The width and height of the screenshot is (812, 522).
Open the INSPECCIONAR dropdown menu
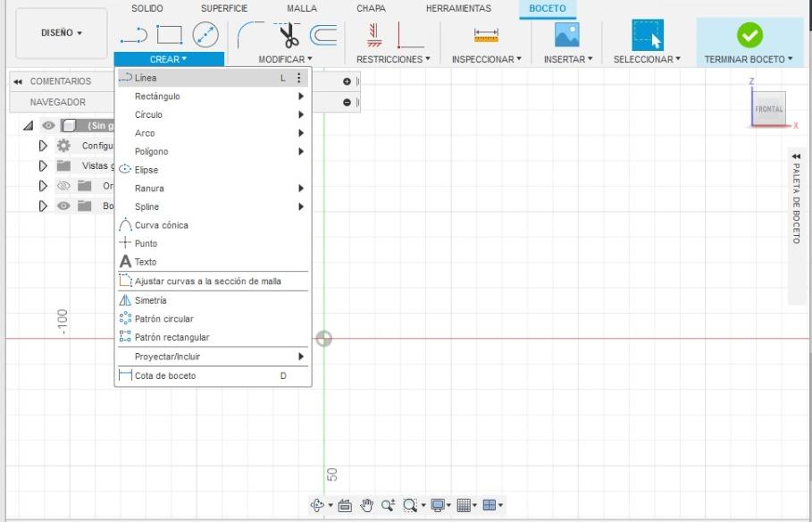[486, 59]
